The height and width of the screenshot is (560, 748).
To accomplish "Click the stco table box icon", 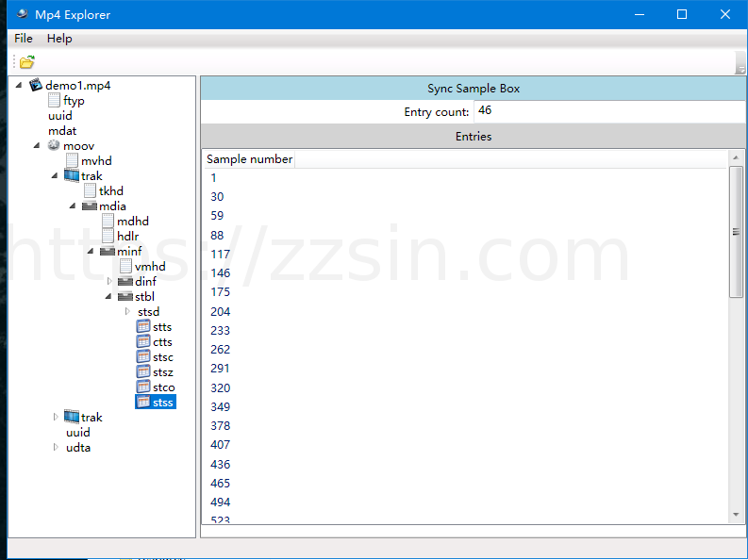I will 143,387.
